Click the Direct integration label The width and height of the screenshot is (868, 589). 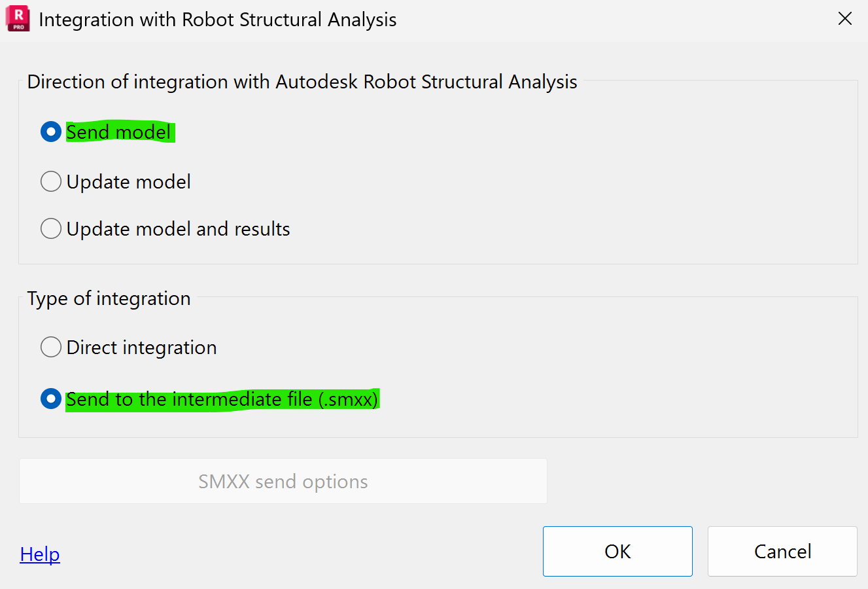(141, 347)
